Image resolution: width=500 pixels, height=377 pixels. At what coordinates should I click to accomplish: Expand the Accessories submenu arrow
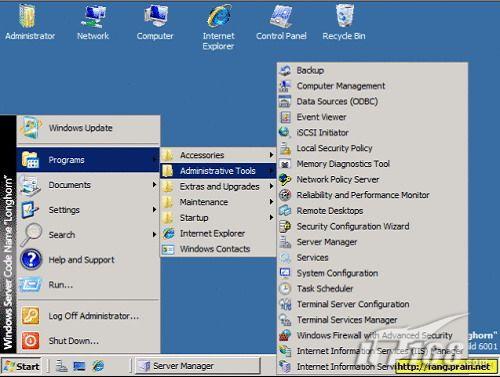click(x=271, y=155)
